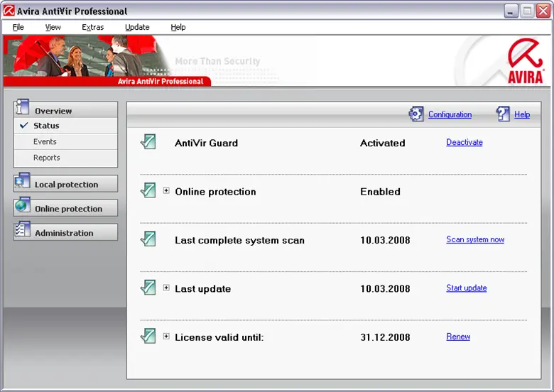
Task: Click the Configuration gear icon
Action: click(x=415, y=114)
